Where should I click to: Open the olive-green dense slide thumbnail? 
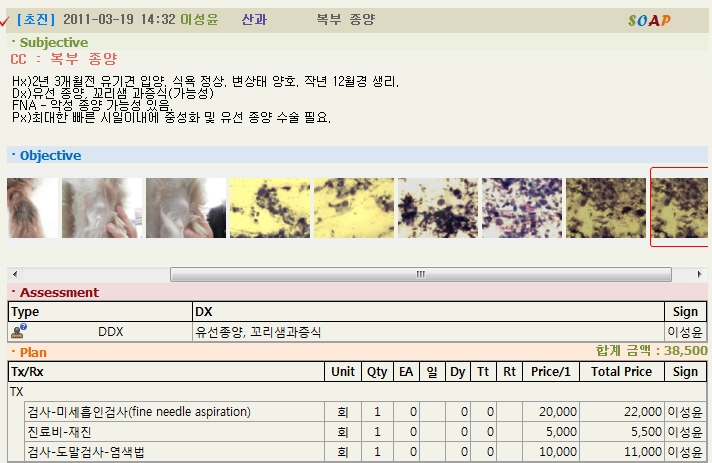[606, 208]
